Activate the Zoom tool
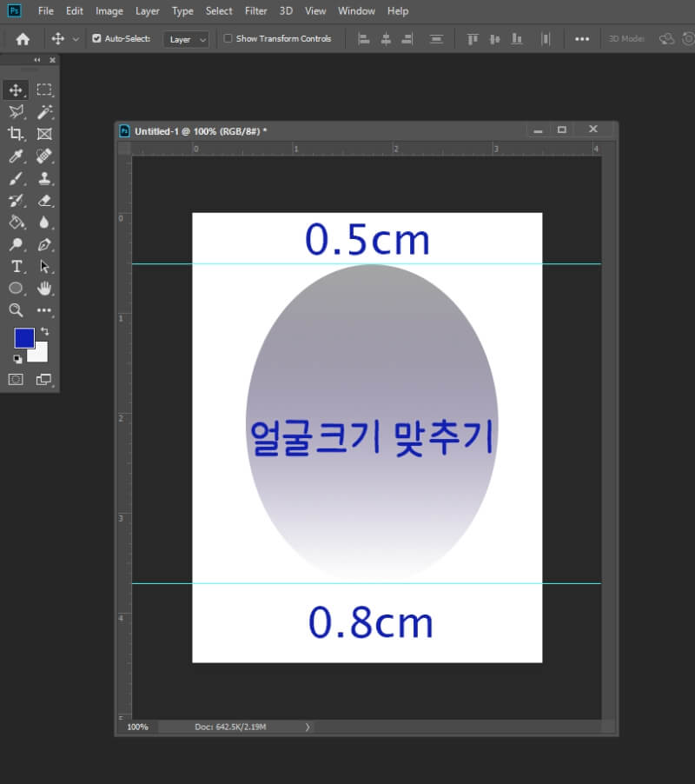Viewport: 695px width, 784px height. pyautogui.click(x=16, y=310)
